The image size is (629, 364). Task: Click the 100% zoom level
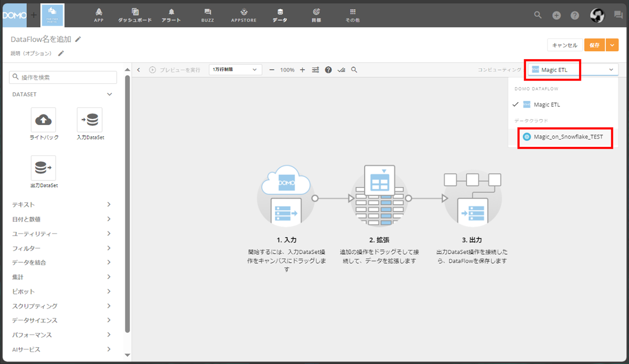[287, 70]
